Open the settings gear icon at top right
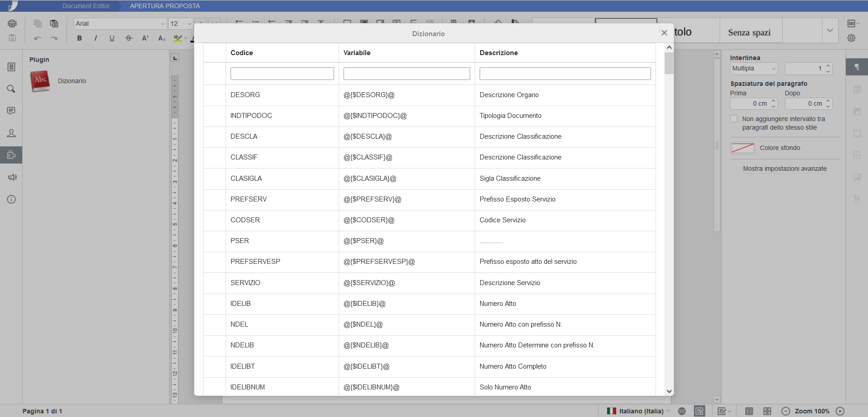The height and width of the screenshot is (417, 868). (851, 38)
